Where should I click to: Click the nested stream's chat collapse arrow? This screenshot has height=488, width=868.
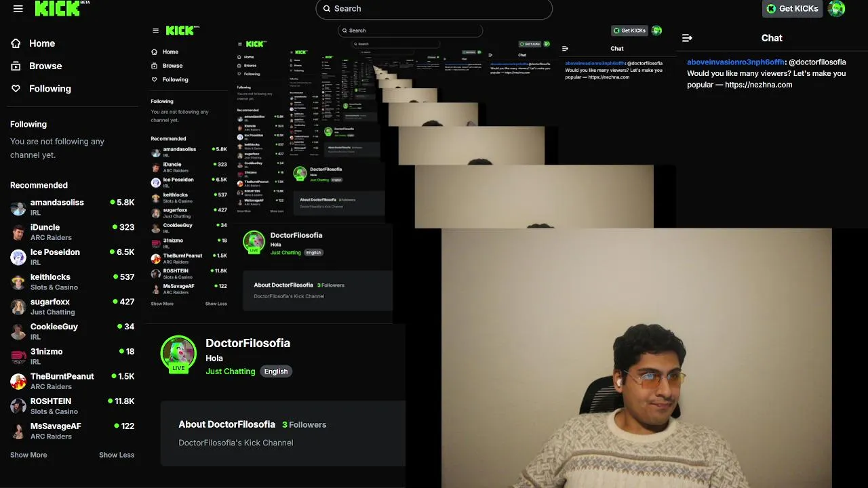point(565,49)
